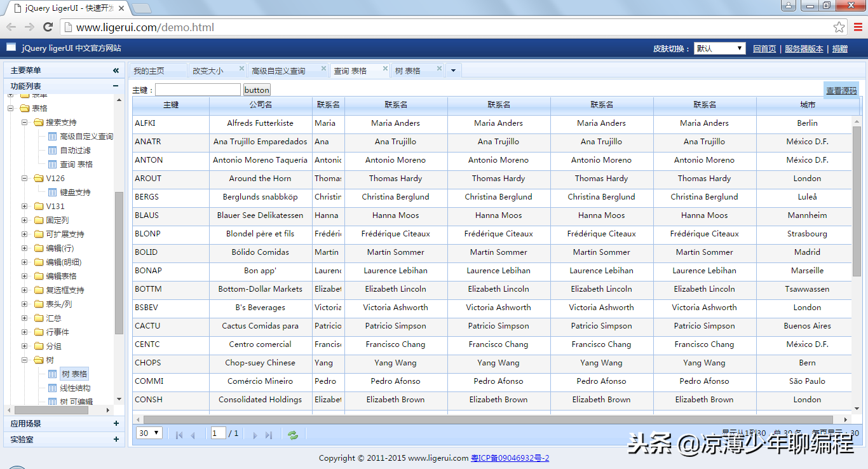The height and width of the screenshot is (469, 868).
Task: Click the 主键 search input field
Action: [198, 90]
